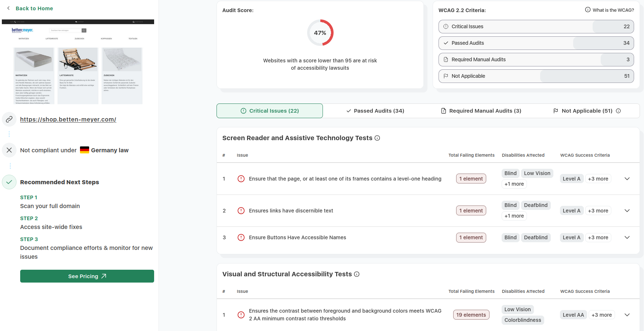
Task: Click the See Pricing button
Action: tap(87, 276)
